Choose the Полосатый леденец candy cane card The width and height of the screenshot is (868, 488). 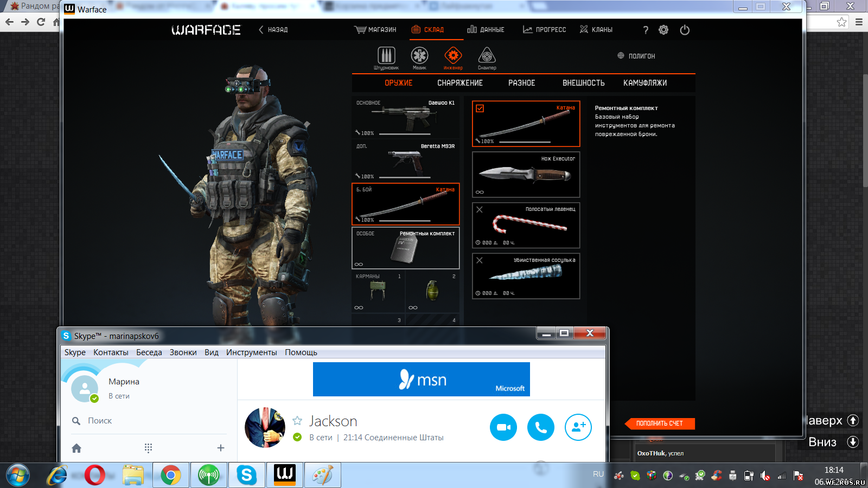click(x=526, y=225)
